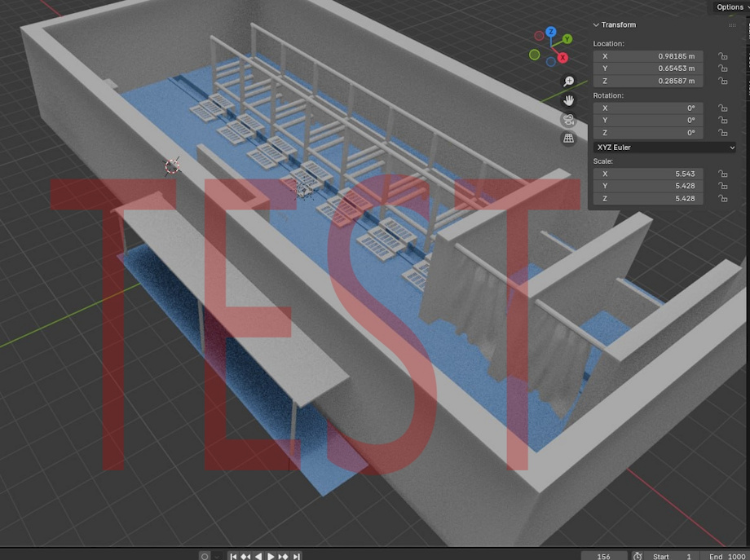Screen dimensions: 750x560
Task: Toggle the lock for Location X
Action: pyautogui.click(x=722, y=56)
